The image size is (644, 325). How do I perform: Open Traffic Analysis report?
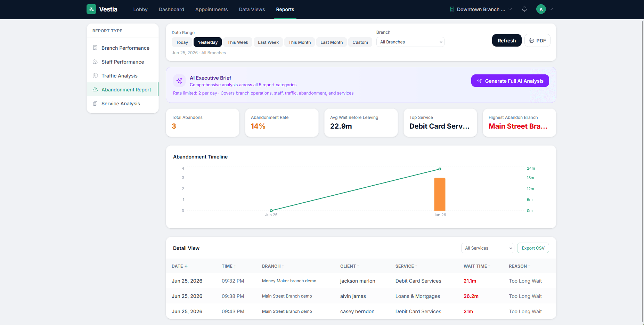pyautogui.click(x=122, y=76)
